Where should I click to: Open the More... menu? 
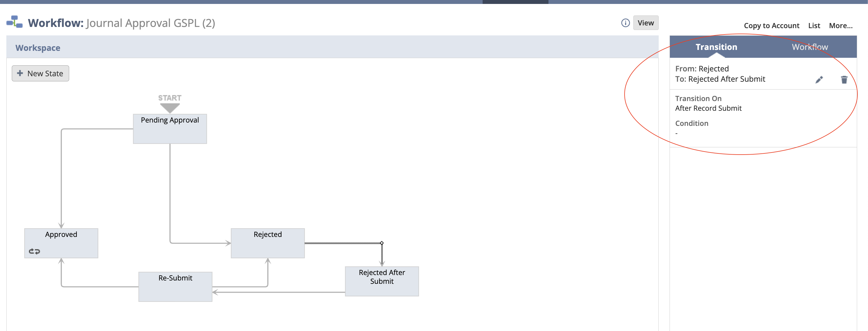841,25
